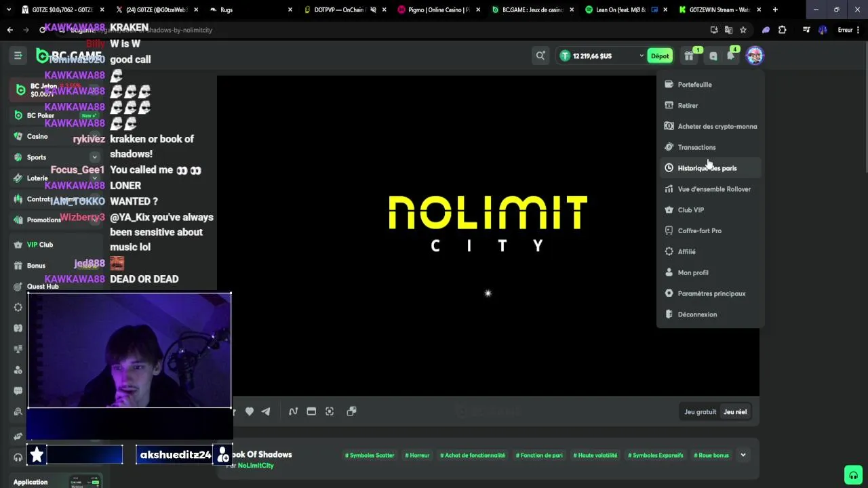
Task: Add game to favorites with heart icon
Action: (250, 411)
